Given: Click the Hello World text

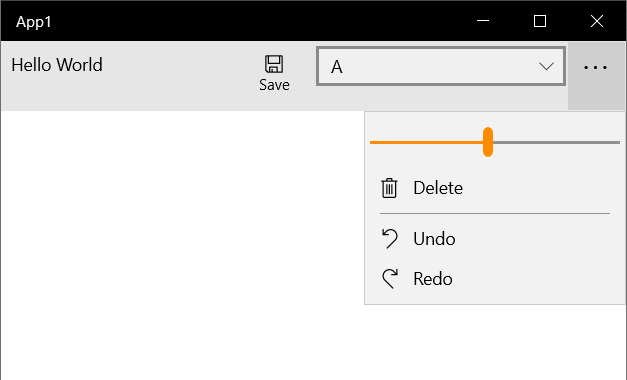Looking at the screenshot, I should (57, 65).
